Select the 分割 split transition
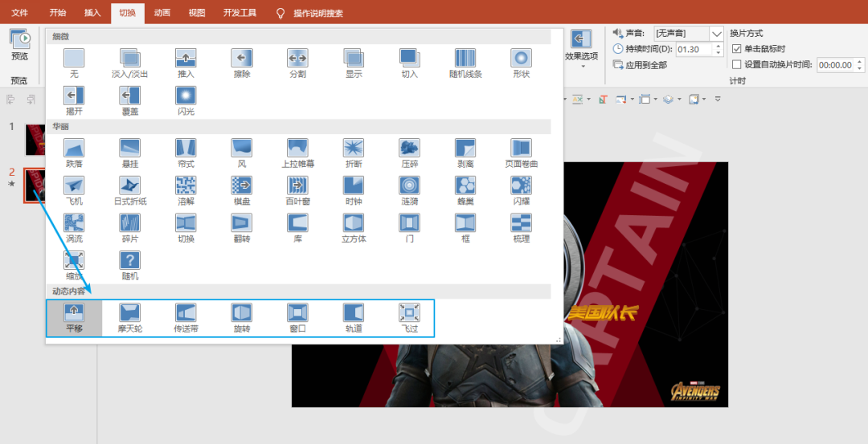The width and height of the screenshot is (868, 444). 298,63
